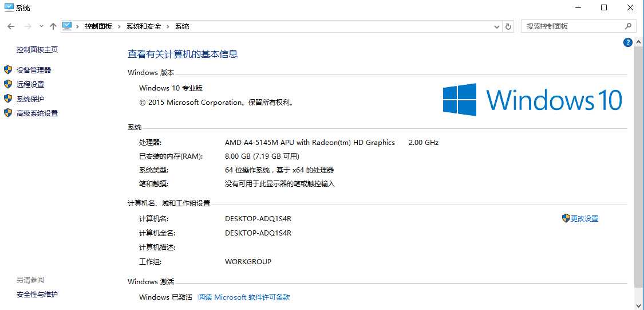Click the shield icon beside 远程设置
Screen dimensions: 644x310
click(8, 84)
